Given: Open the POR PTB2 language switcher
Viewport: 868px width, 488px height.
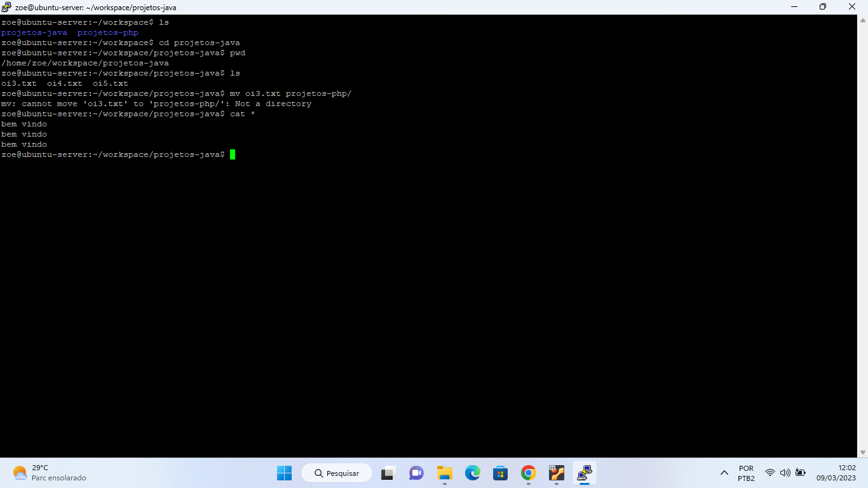Looking at the screenshot, I should point(747,473).
